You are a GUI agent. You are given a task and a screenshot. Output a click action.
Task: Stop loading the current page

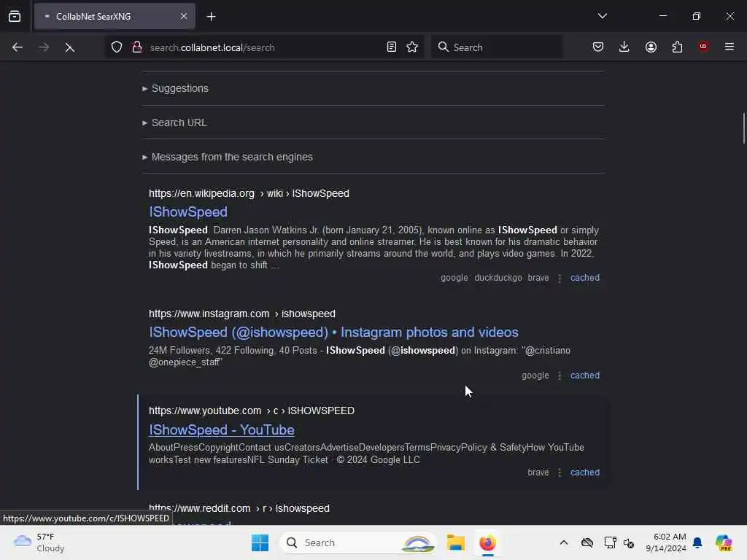click(69, 47)
